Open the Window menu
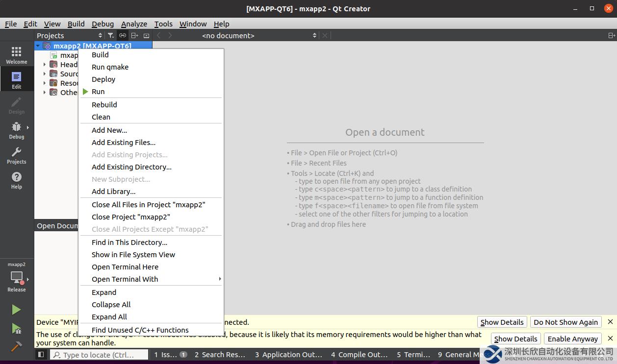 [x=193, y=24]
